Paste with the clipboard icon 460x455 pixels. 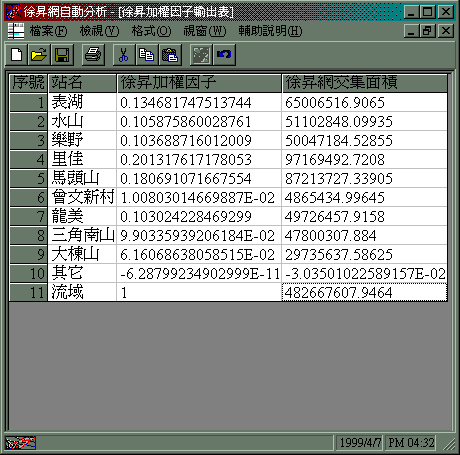pyautogui.click(x=170, y=54)
